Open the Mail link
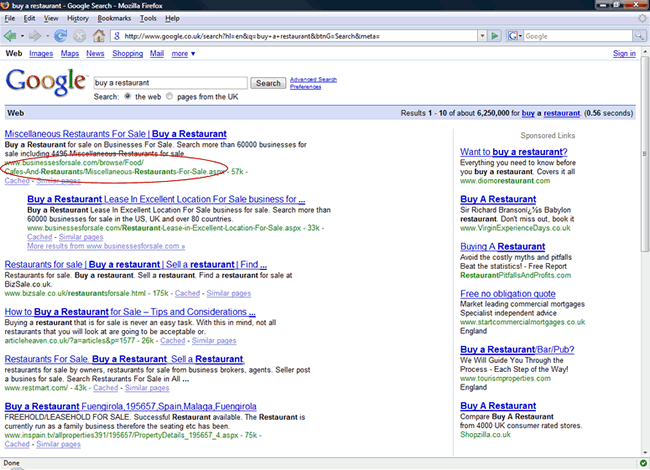The image size is (650, 470). (x=157, y=53)
